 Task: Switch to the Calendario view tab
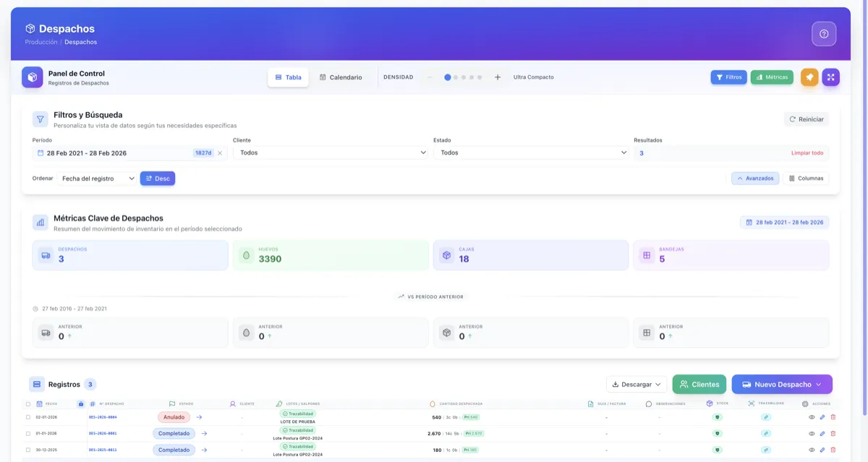[x=341, y=77]
